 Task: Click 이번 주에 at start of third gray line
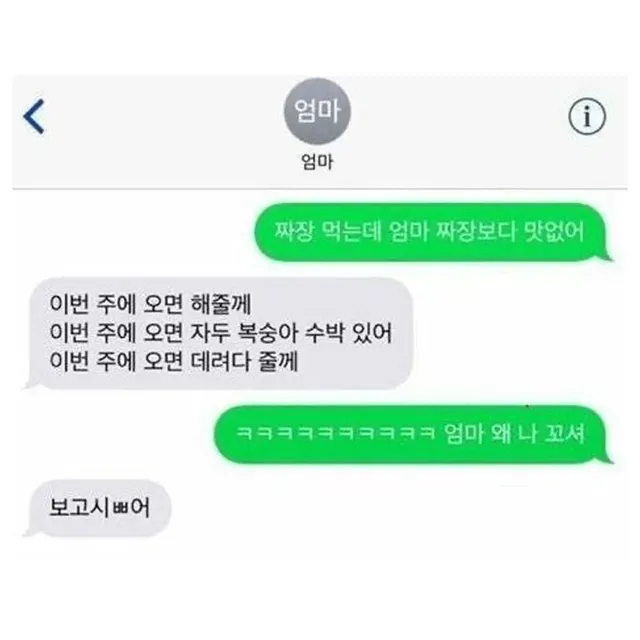point(92,362)
